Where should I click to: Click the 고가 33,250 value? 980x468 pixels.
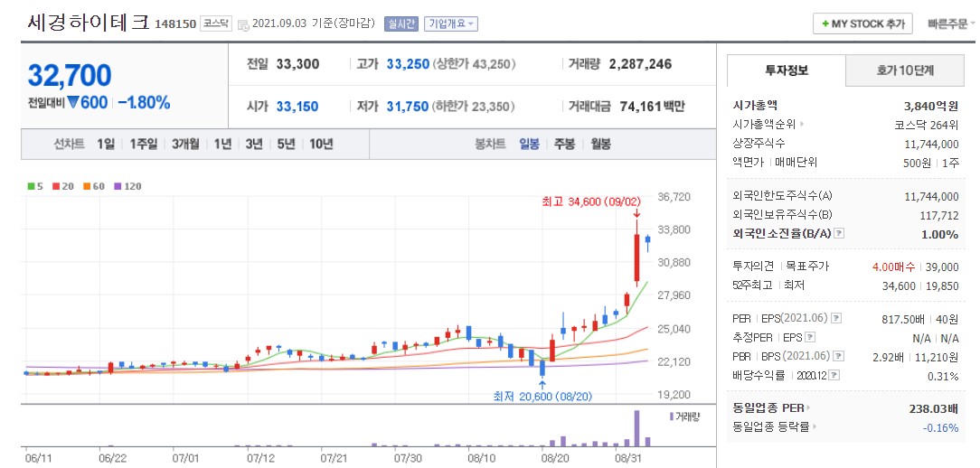pos(408,64)
